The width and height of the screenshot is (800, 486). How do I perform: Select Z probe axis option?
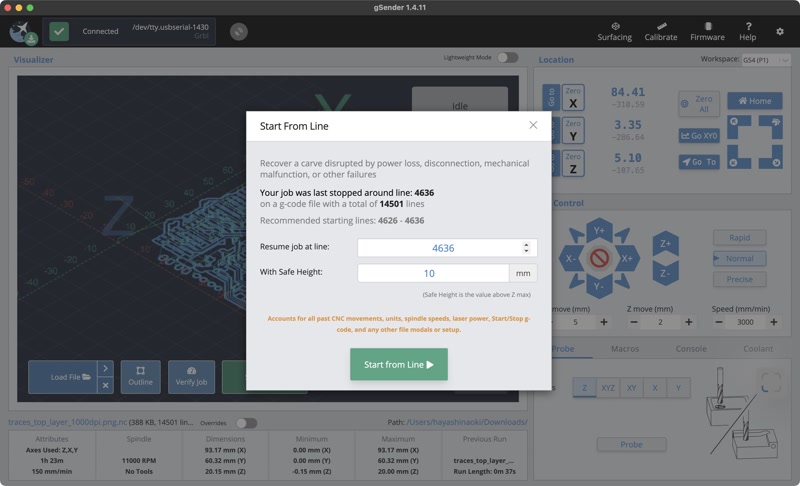584,388
